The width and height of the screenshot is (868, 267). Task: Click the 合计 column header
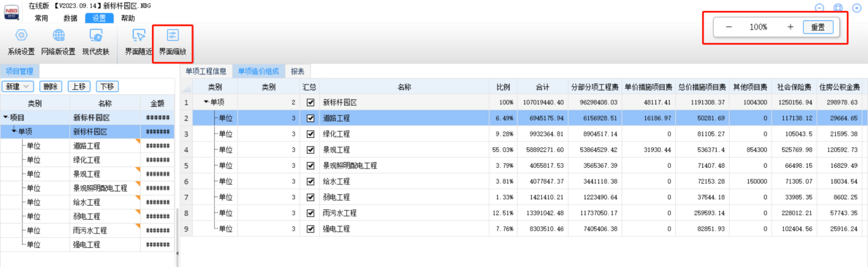coord(542,87)
